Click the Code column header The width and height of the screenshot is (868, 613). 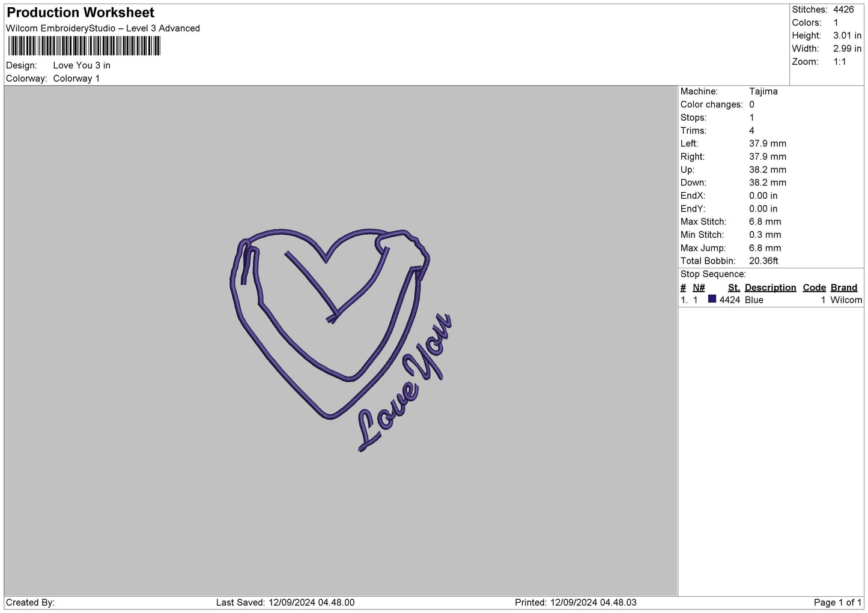(814, 288)
